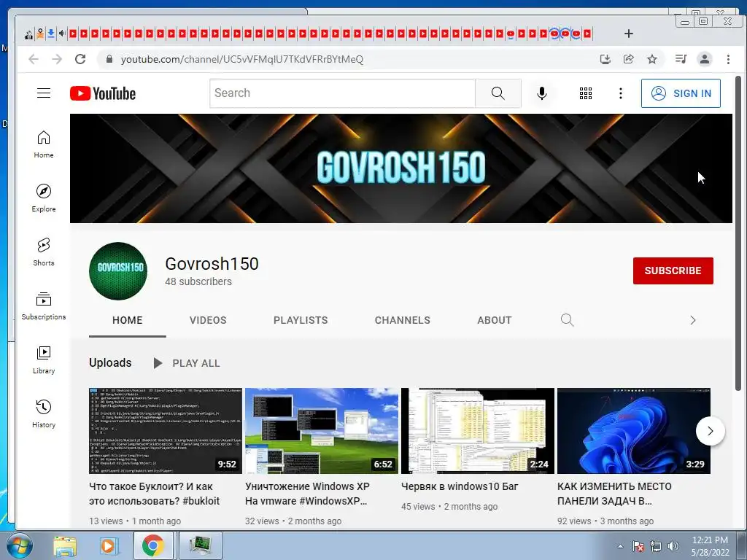Image resolution: width=747 pixels, height=560 pixels.
Task: Click the search magnifier button
Action: [498, 93]
